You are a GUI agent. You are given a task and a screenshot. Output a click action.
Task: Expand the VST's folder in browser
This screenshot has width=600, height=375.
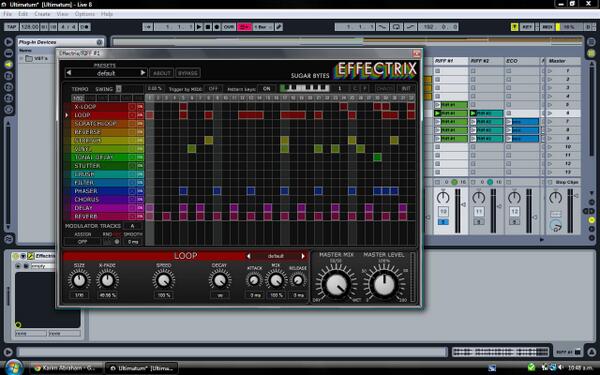[21, 59]
